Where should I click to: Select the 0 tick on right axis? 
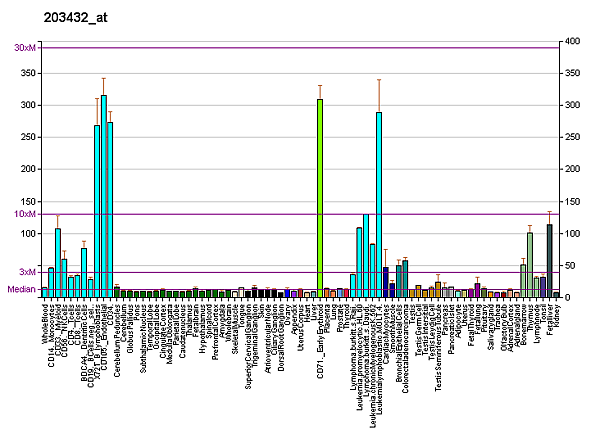[x=567, y=297]
